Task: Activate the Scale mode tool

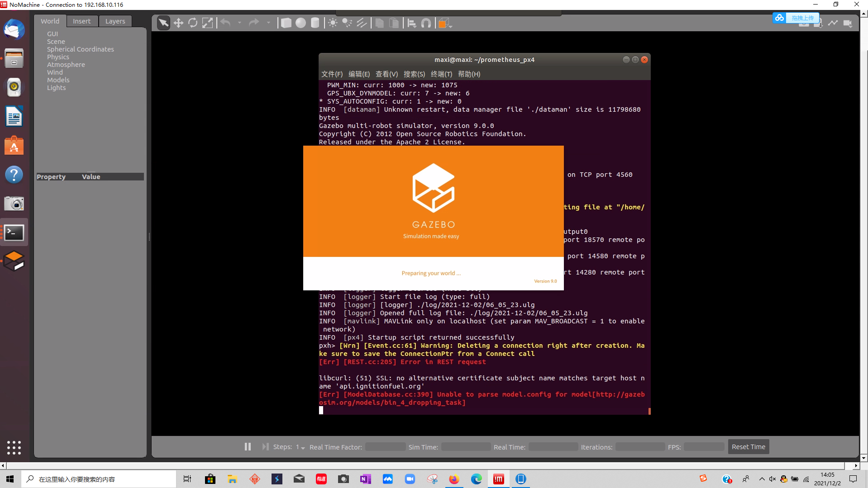Action: coord(207,23)
